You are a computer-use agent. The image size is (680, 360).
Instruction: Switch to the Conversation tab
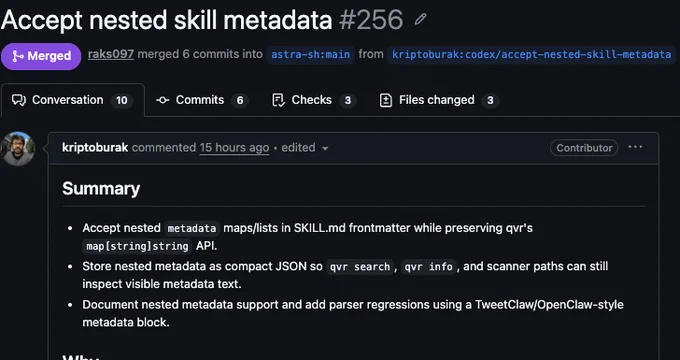tap(72, 100)
